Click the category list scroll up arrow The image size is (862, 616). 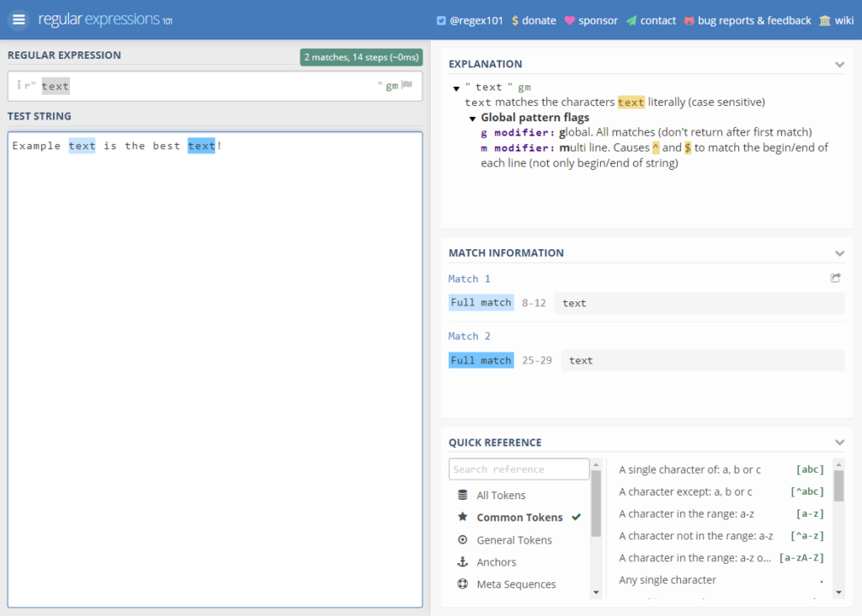click(x=596, y=465)
